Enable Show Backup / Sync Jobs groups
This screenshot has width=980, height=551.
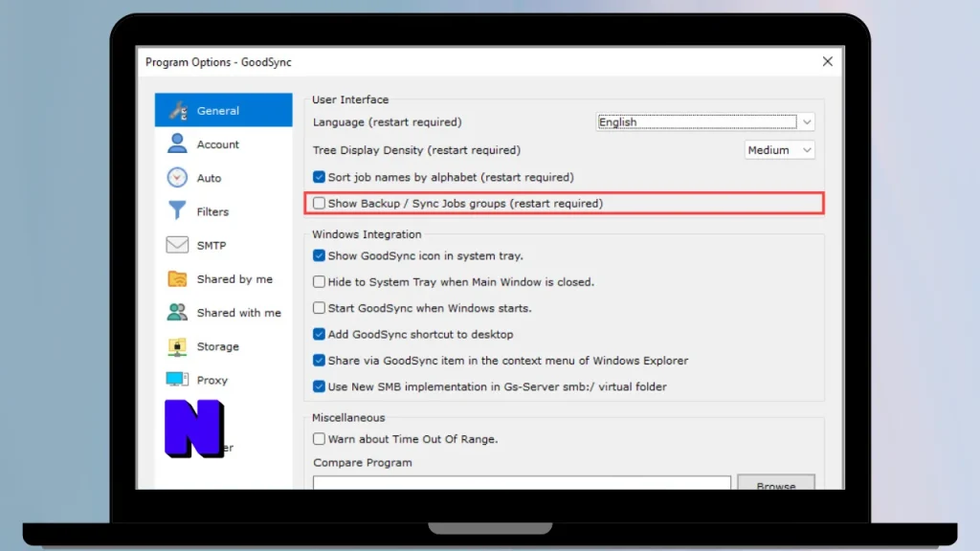click(x=319, y=203)
